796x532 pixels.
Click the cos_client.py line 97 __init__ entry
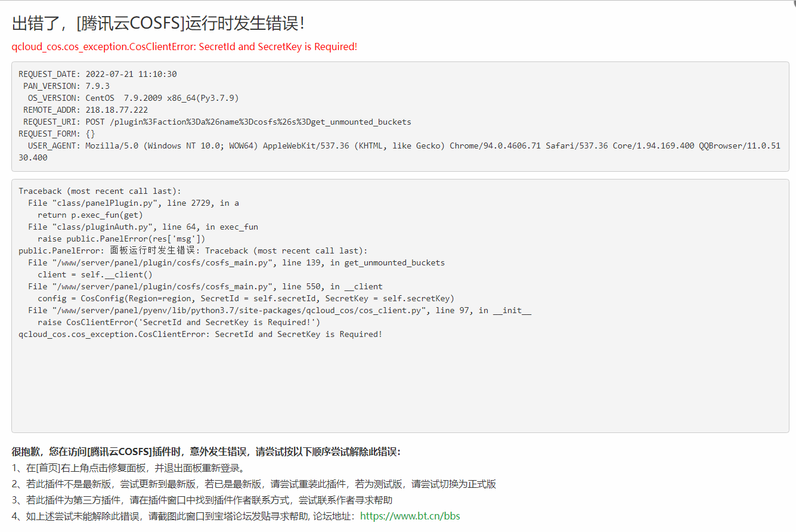[x=280, y=310]
